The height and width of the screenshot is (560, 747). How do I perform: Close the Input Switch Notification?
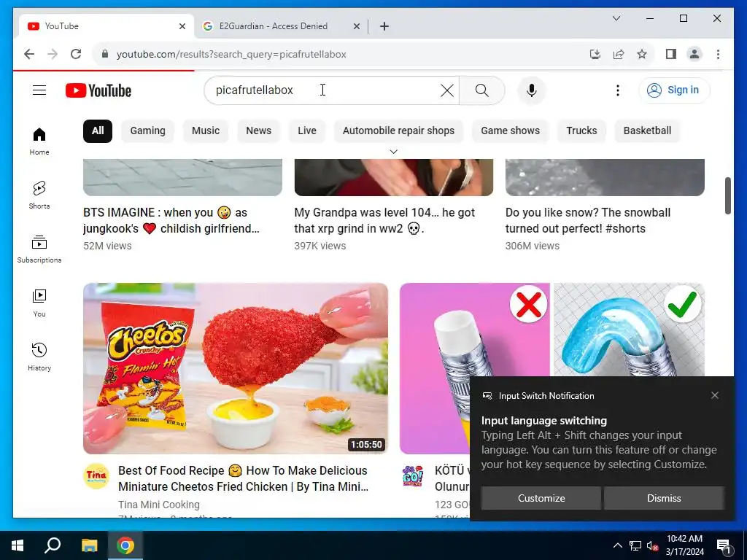[x=715, y=395]
